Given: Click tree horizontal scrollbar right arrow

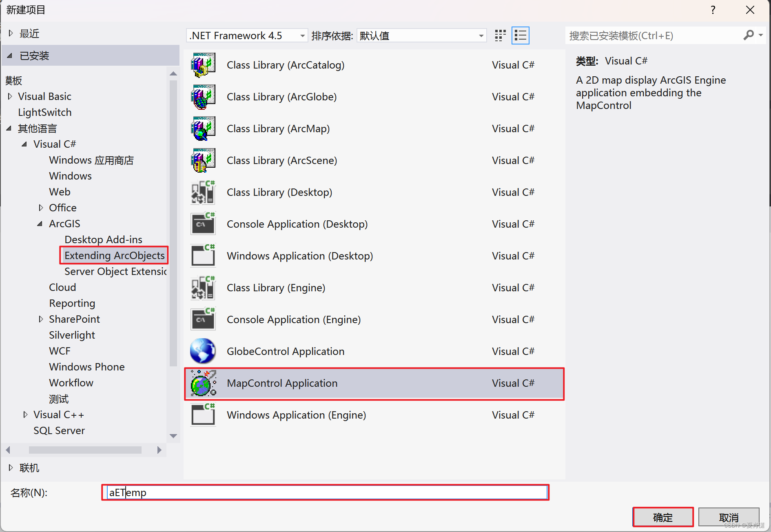Looking at the screenshot, I should [159, 450].
